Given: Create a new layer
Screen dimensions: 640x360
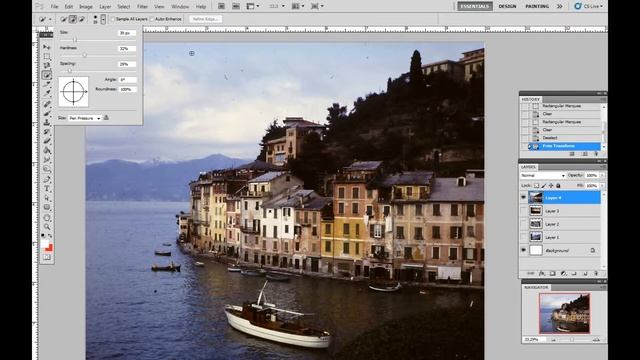Looking at the screenshot, I should pos(585,273).
